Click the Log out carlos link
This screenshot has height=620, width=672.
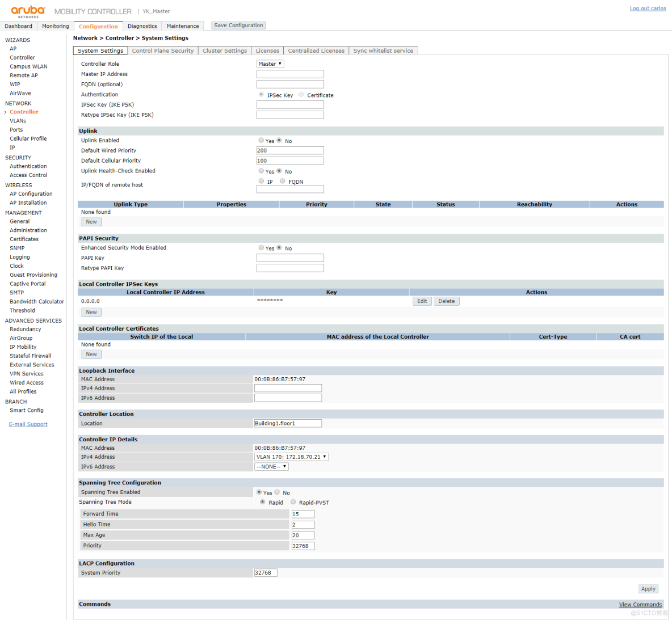pyautogui.click(x=648, y=8)
